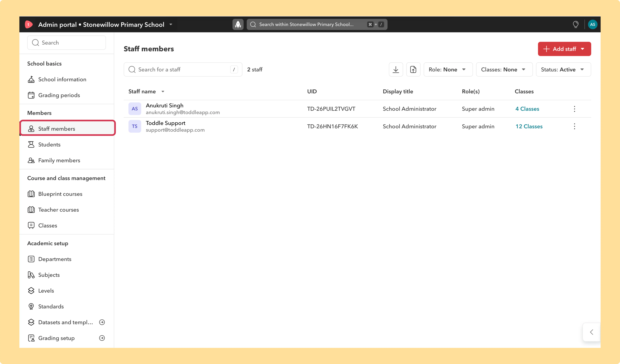The width and height of the screenshot is (620, 364).
Task: Go to Subjects page
Action: pos(49,275)
